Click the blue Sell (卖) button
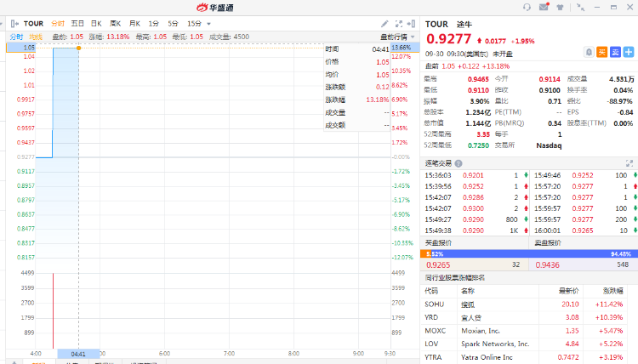Viewport: 638px width, 364px height. [614, 53]
